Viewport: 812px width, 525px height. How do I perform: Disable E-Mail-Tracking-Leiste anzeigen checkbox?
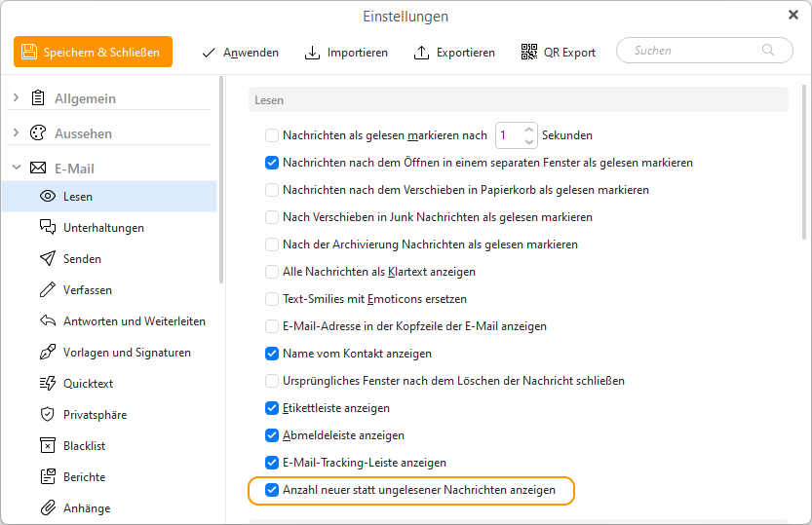coord(272,463)
